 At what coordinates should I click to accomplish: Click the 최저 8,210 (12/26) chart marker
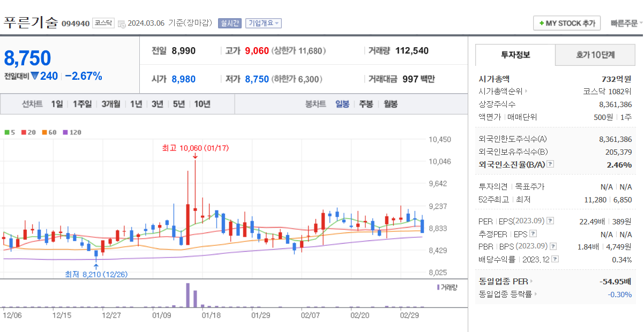tap(96, 274)
